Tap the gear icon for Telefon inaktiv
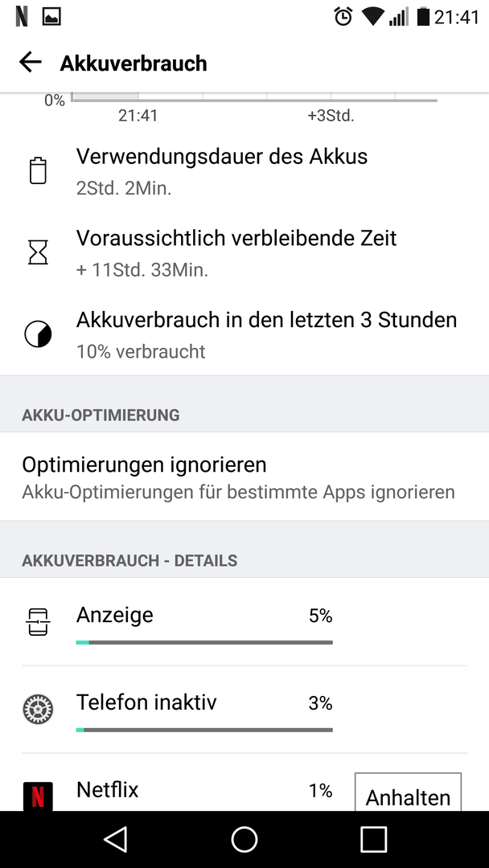The height and width of the screenshot is (868, 489). (38, 709)
